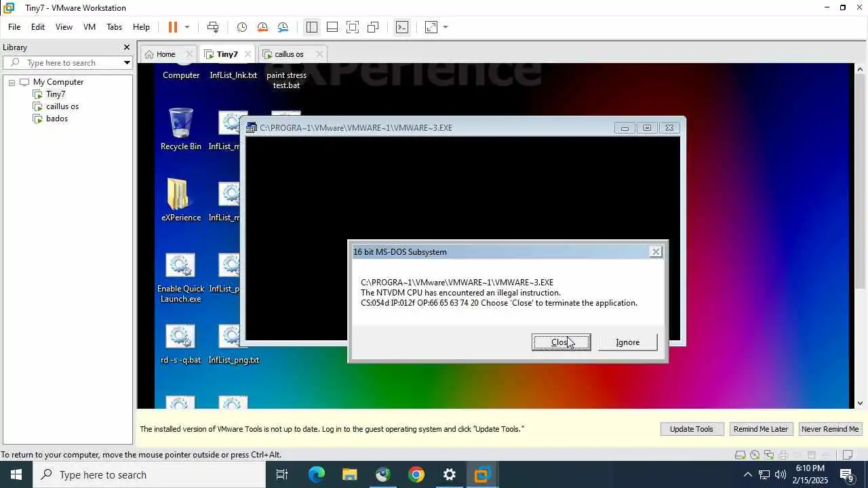The height and width of the screenshot is (488, 868).
Task: Maximize the VMWARE~3.EXE console window
Action: point(647,127)
